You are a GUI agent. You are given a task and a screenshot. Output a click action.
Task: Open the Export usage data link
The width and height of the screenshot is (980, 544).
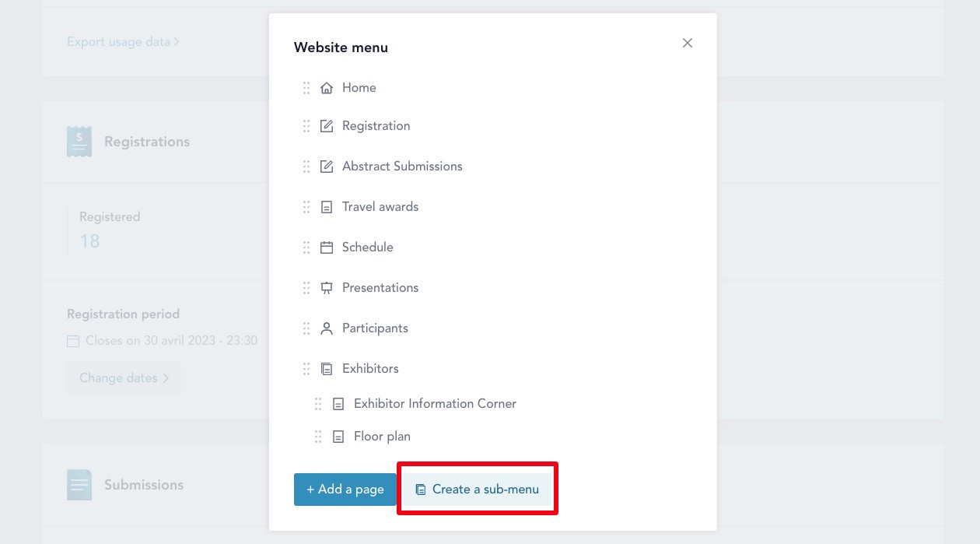pos(123,42)
